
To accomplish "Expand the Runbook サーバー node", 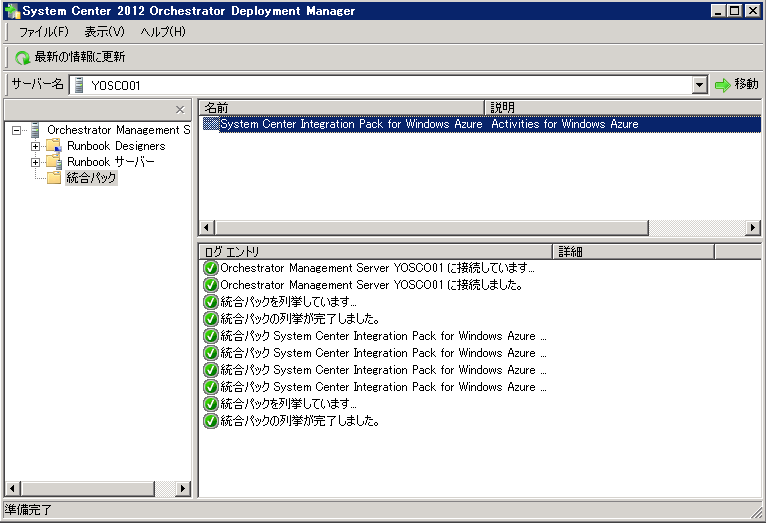I will click(35, 162).
